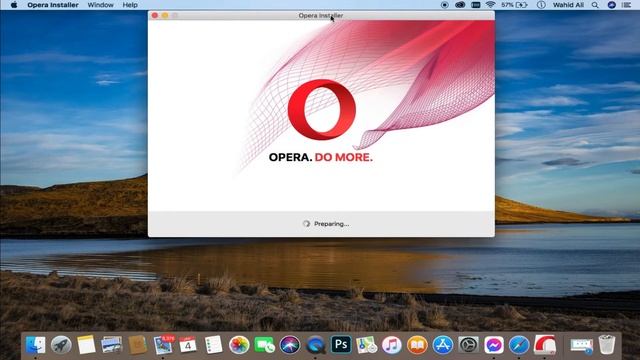This screenshot has height=360, width=640.
Task: Open the brown Contacts book in Dock
Action: coord(138,345)
